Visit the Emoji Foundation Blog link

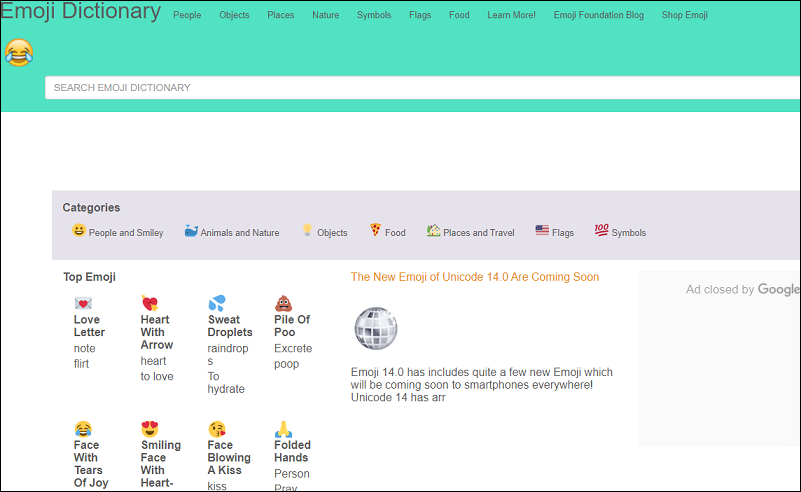tap(599, 15)
